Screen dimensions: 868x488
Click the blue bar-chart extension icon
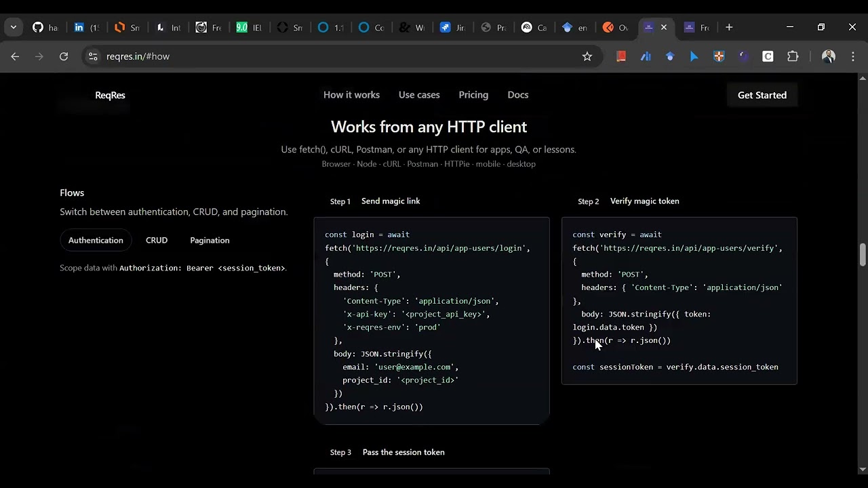click(645, 56)
